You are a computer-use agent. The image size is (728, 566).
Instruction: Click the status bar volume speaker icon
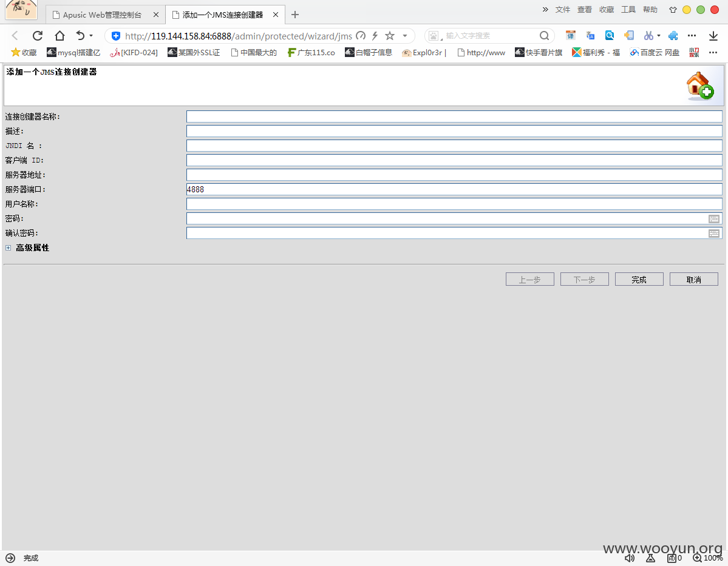coord(629,559)
